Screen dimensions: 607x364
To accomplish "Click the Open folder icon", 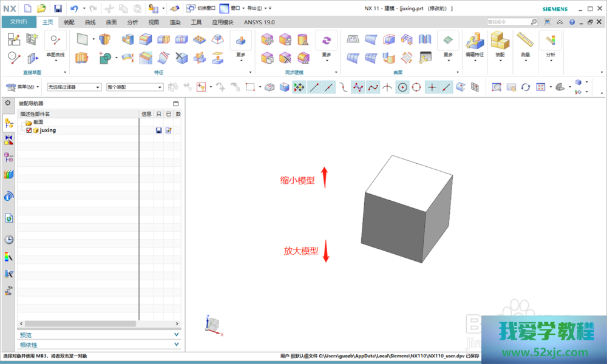I will point(41,8).
